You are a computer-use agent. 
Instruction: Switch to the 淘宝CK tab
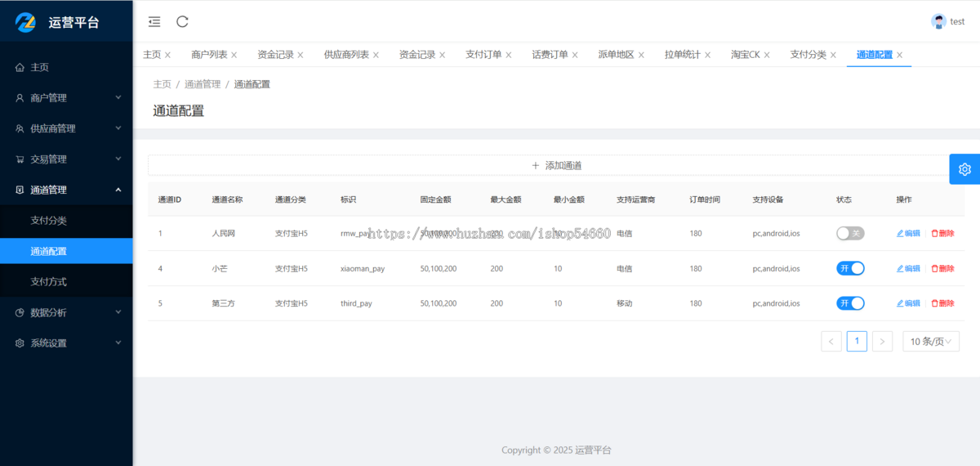746,55
